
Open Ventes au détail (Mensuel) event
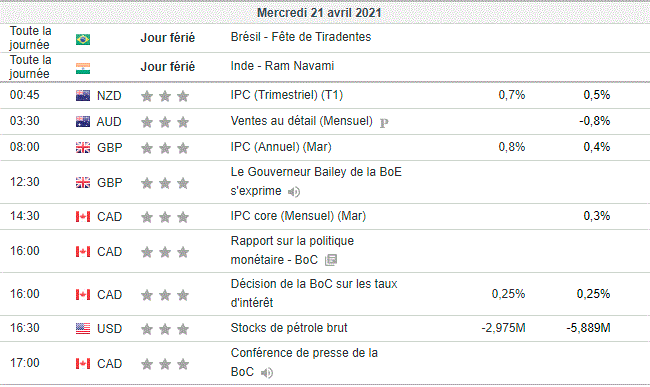(302, 121)
